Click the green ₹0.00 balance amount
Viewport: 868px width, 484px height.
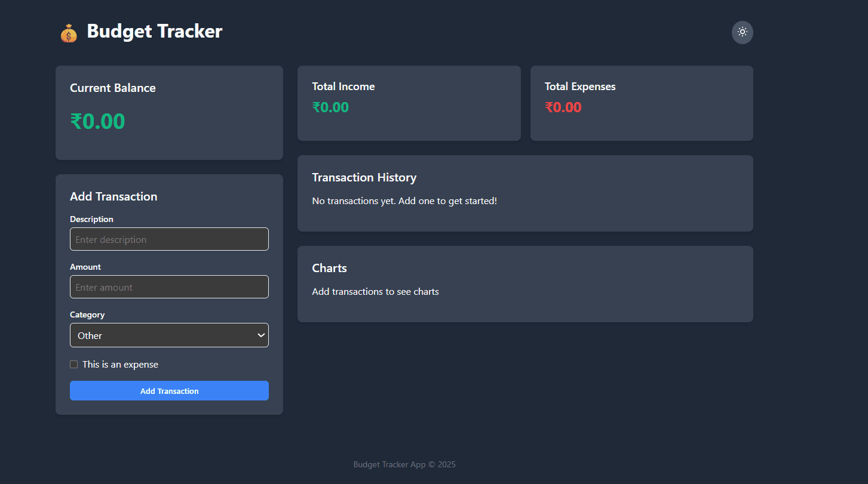coord(97,121)
